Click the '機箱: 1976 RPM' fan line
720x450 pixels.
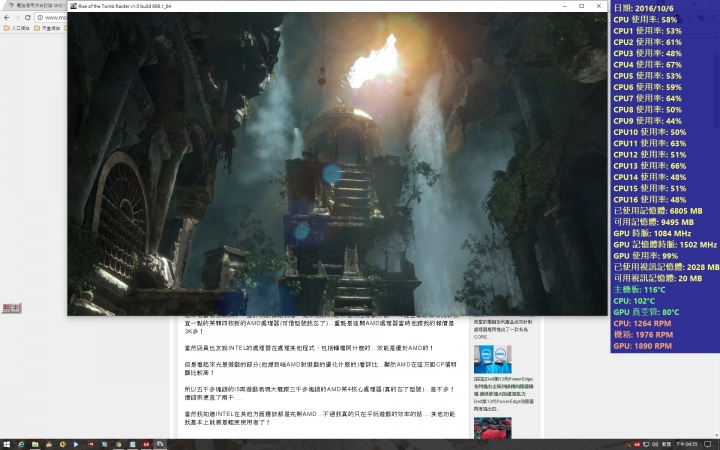pyautogui.click(x=643, y=335)
